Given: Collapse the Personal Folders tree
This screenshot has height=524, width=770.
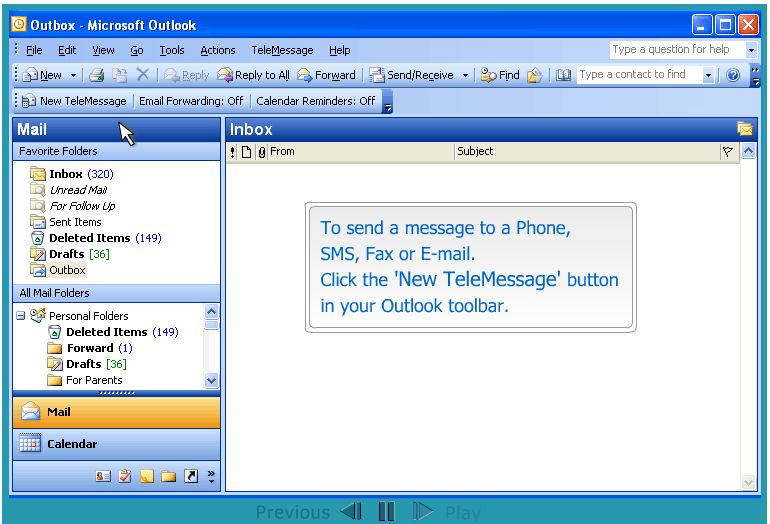Looking at the screenshot, I should tap(21, 316).
